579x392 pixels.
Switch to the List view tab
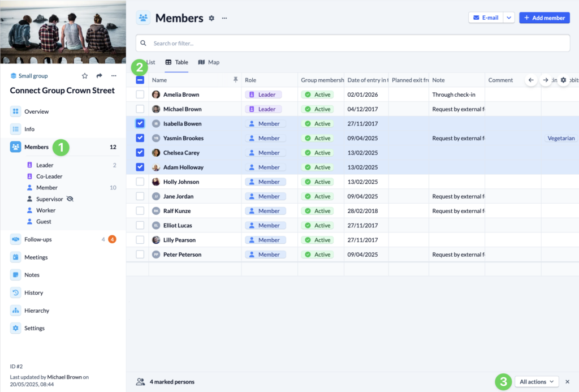point(150,62)
